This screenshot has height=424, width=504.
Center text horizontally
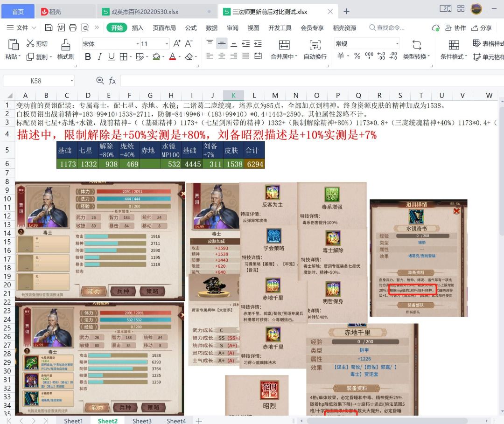click(x=222, y=56)
